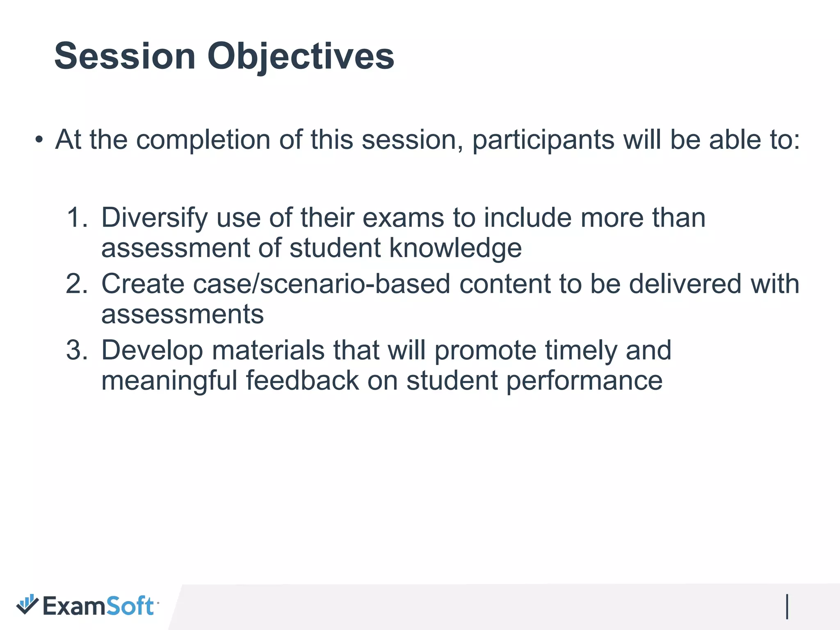Select the number 1 list marker
This screenshot has height=630, width=840.
pos(77,217)
